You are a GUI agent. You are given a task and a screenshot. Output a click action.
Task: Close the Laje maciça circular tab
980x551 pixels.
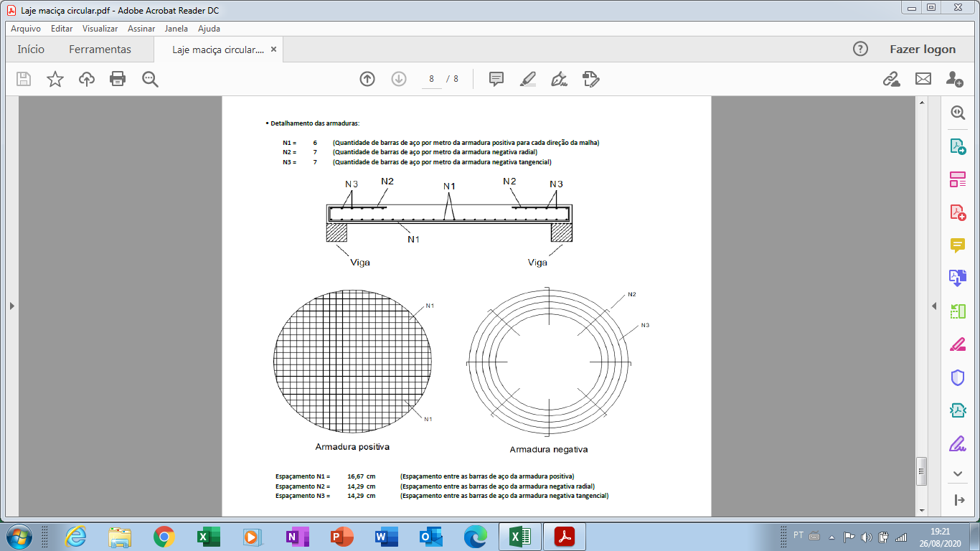click(x=273, y=50)
